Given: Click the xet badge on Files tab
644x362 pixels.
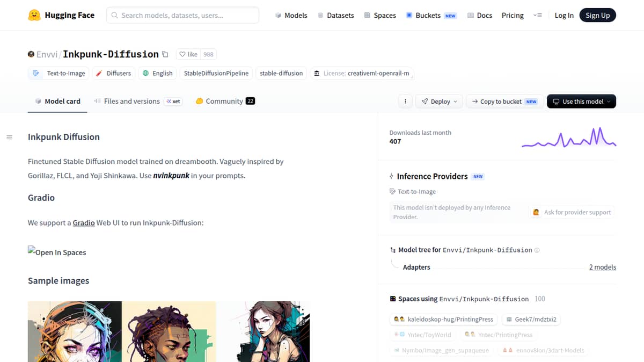Looking at the screenshot, I should point(173,101).
